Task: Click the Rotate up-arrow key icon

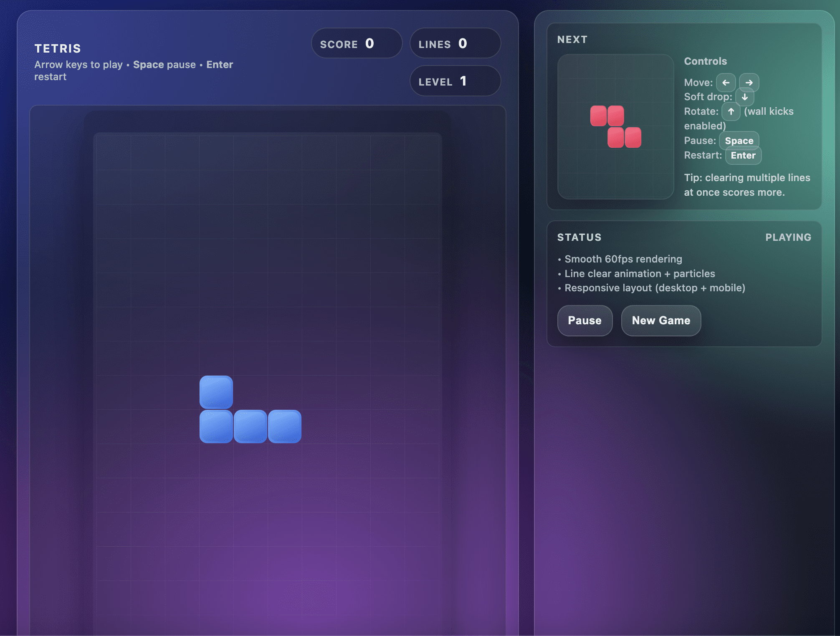Action: point(731,111)
